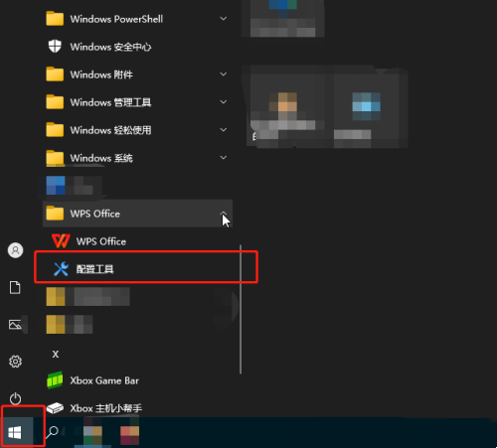Open the user account avatar
The height and width of the screenshot is (448, 497).
15,250
